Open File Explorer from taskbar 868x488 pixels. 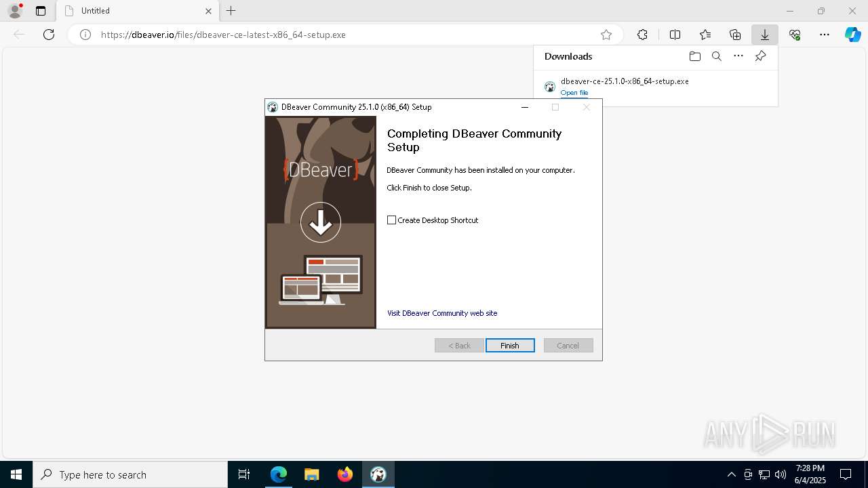pyautogui.click(x=312, y=474)
